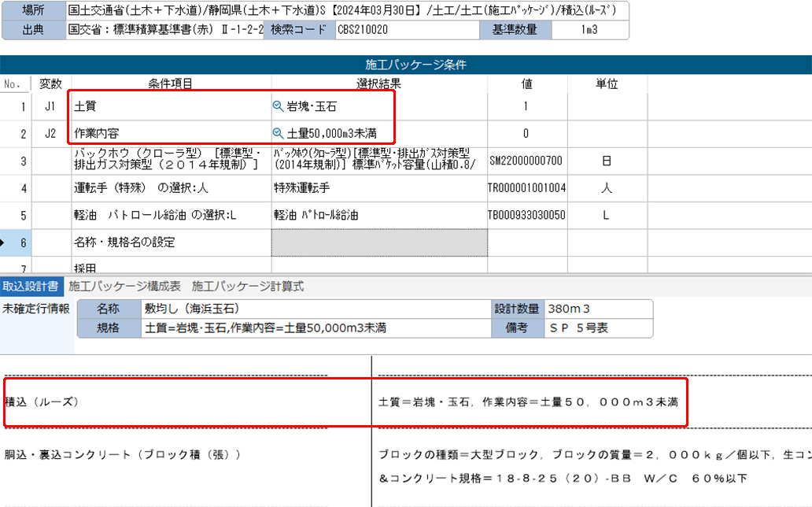Open the lookup icon beside 土量50,000m3未満

pos(279,133)
